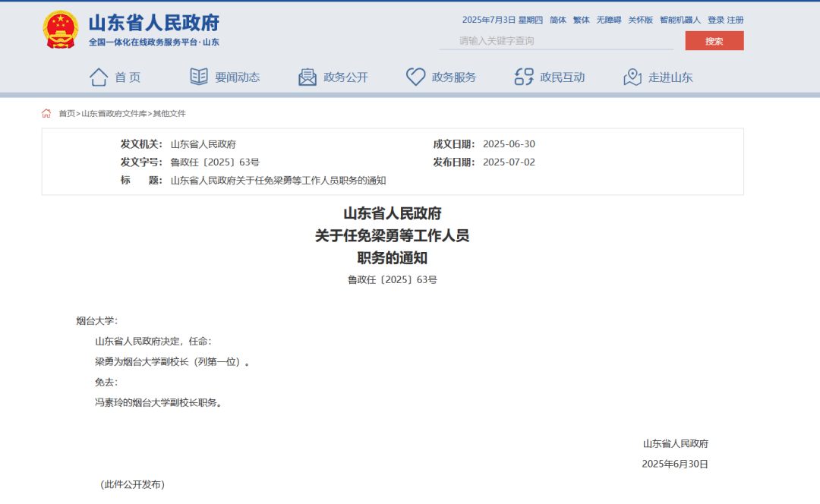This screenshot has width=820, height=504.
Task: Click the centered document number below the heading
Action: 393,280
